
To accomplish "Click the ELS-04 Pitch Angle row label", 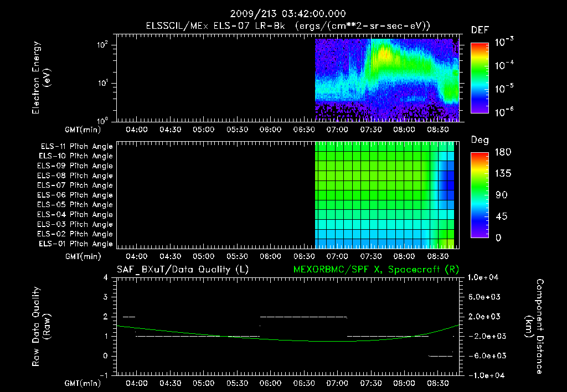I will coord(75,214).
